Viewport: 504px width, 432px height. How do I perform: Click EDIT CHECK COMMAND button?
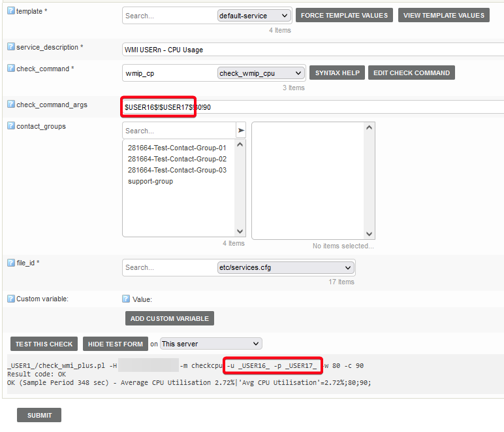tap(411, 73)
